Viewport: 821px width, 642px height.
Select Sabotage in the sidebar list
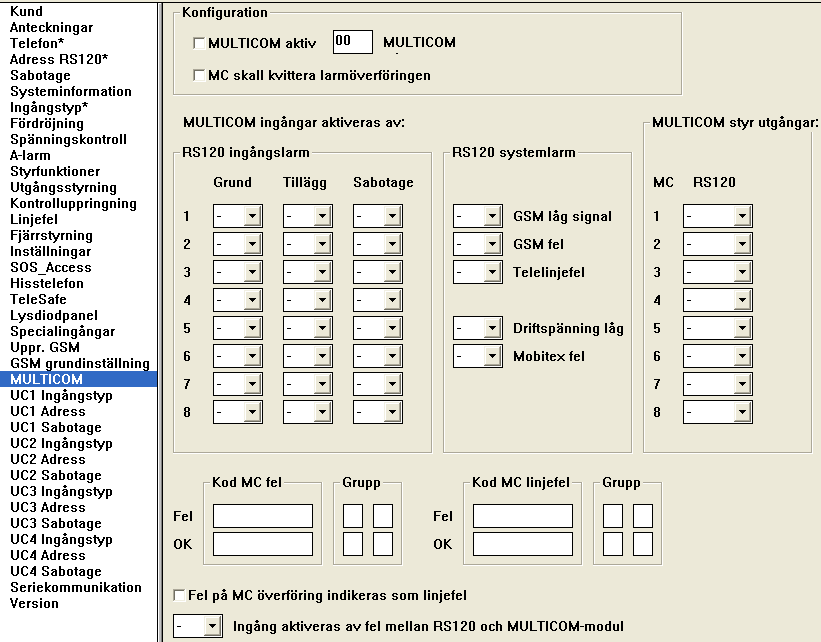tap(40, 75)
